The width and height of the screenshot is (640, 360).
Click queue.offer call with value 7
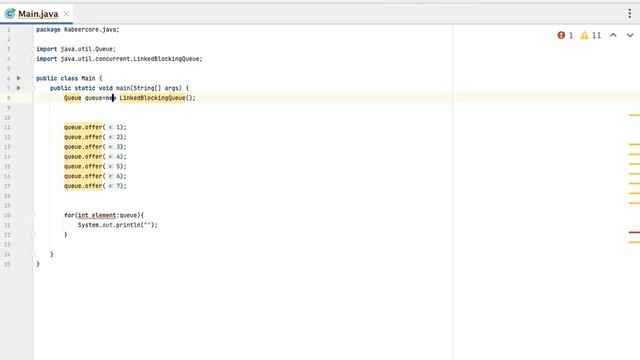(x=95, y=186)
